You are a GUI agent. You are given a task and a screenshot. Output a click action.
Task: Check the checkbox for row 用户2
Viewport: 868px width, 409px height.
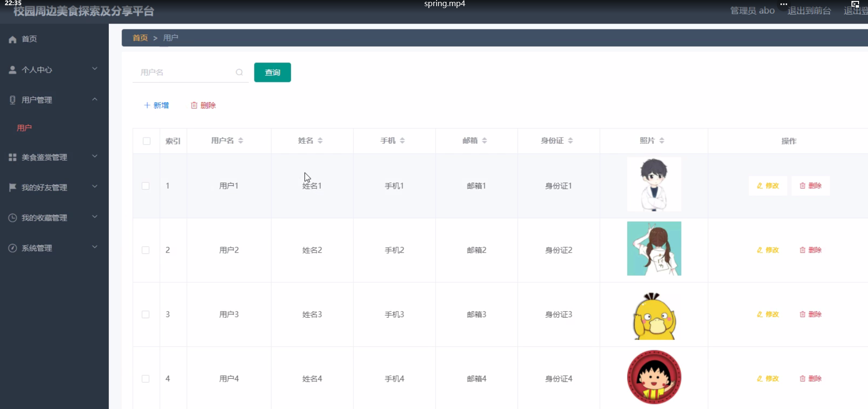coord(146,250)
